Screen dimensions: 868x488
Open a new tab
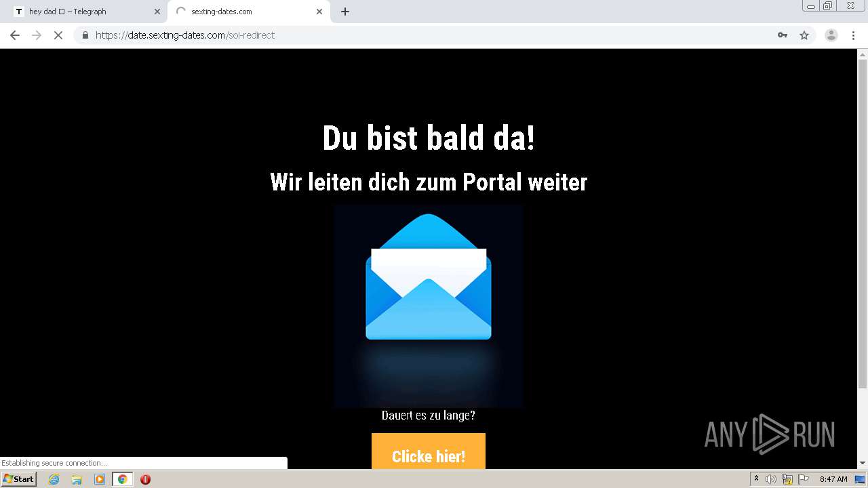[x=345, y=12]
